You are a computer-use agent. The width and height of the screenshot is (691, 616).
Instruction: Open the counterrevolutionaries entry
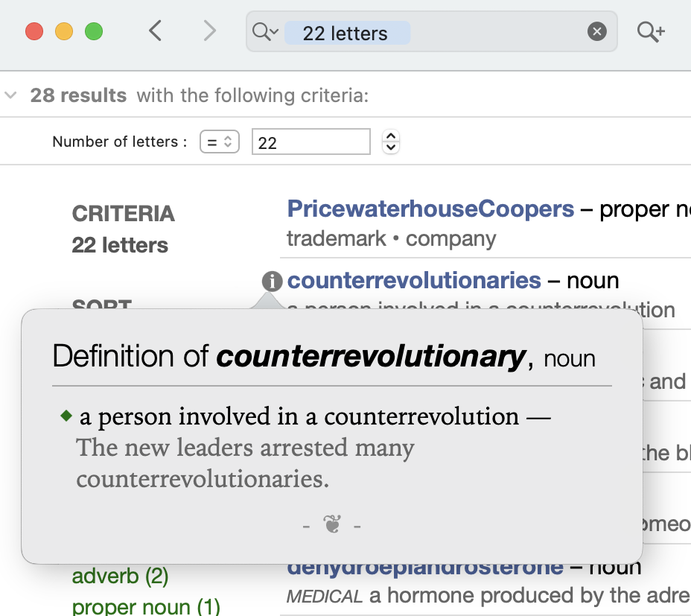[x=414, y=281]
